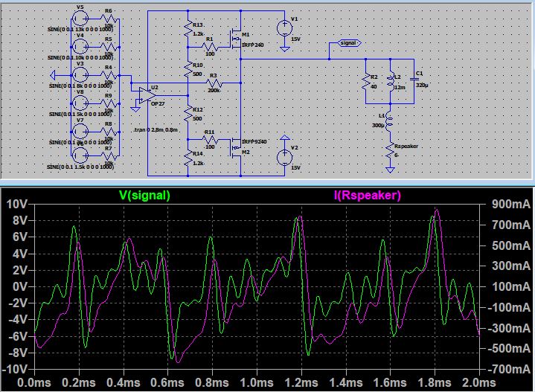Click the M1 IRFP240 MOSFET symbol

[236, 39]
